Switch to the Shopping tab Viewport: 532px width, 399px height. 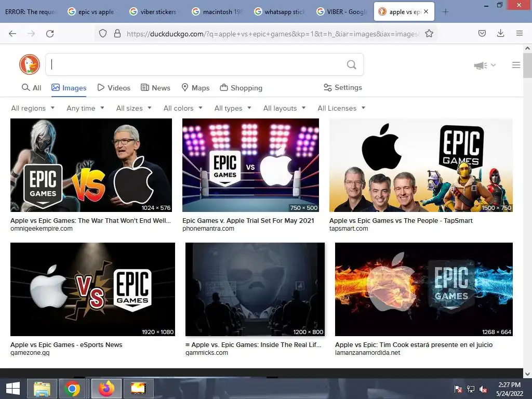coord(241,88)
